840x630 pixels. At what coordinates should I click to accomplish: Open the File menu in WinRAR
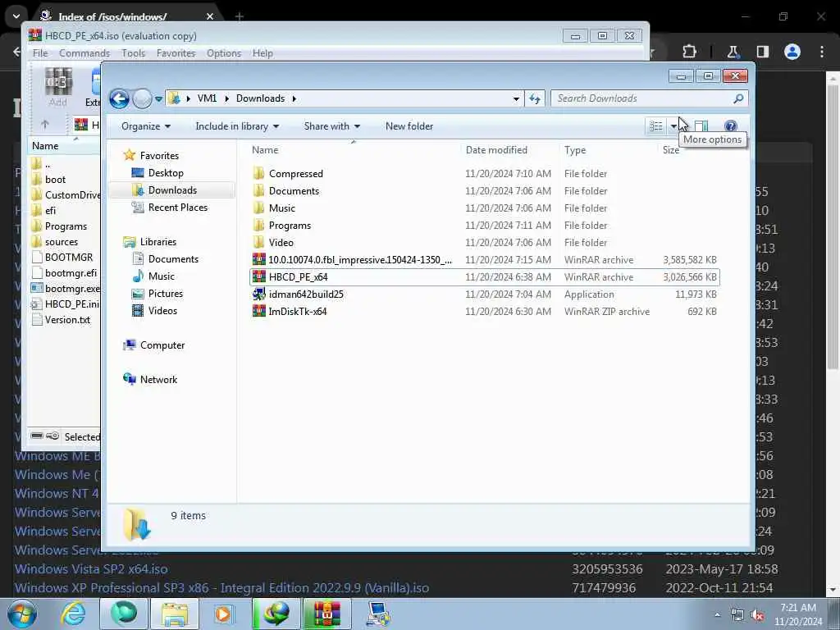[40, 53]
